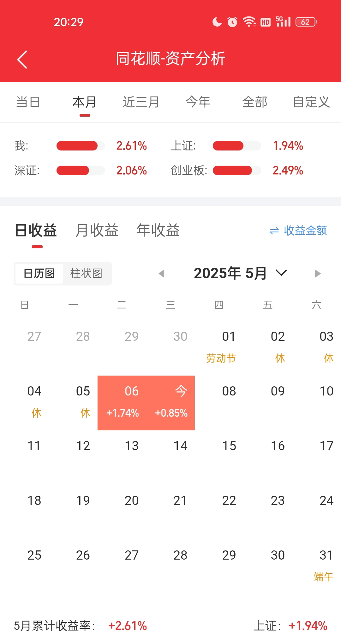Viewport: 341px width, 644px height.
Task: Select calendar day 06 with +1.74%
Action: pyautogui.click(x=122, y=403)
